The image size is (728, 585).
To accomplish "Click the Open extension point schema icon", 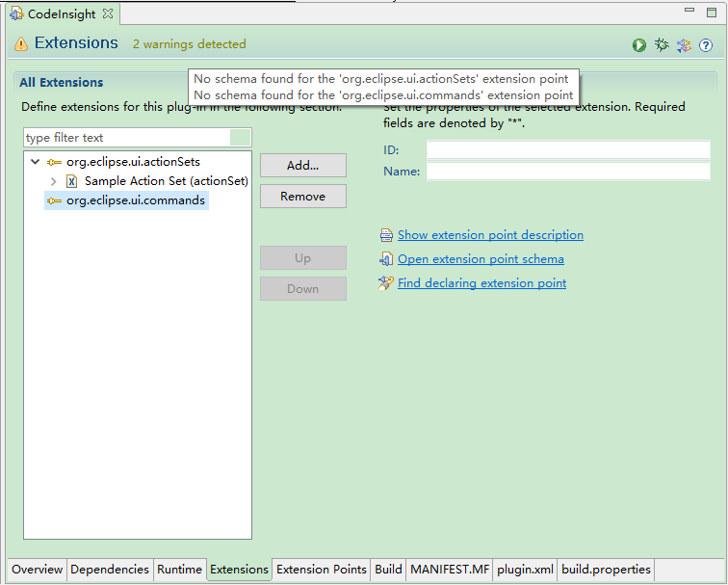I will (386, 259).
